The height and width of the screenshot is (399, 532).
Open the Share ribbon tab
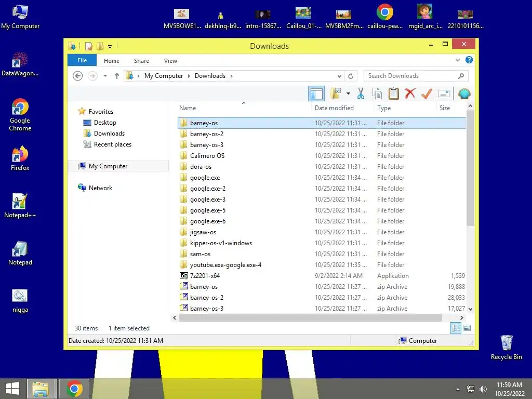click(x=141, y=61)
